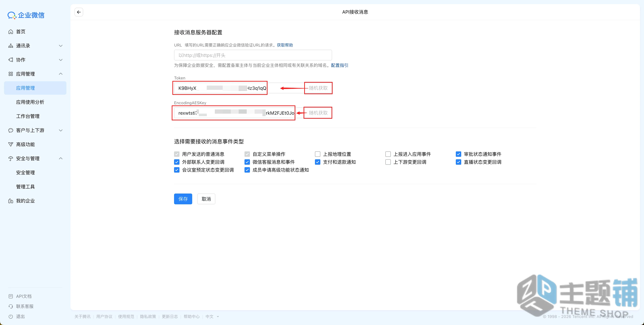Enable 上报地理位置 checkbox

(318, 154)
